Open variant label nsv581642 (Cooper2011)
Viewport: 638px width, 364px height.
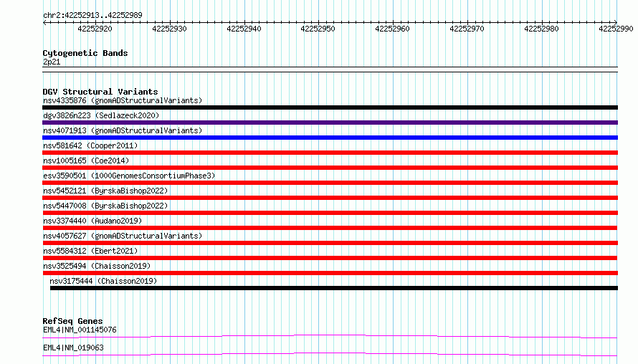[x=90, y=145]
